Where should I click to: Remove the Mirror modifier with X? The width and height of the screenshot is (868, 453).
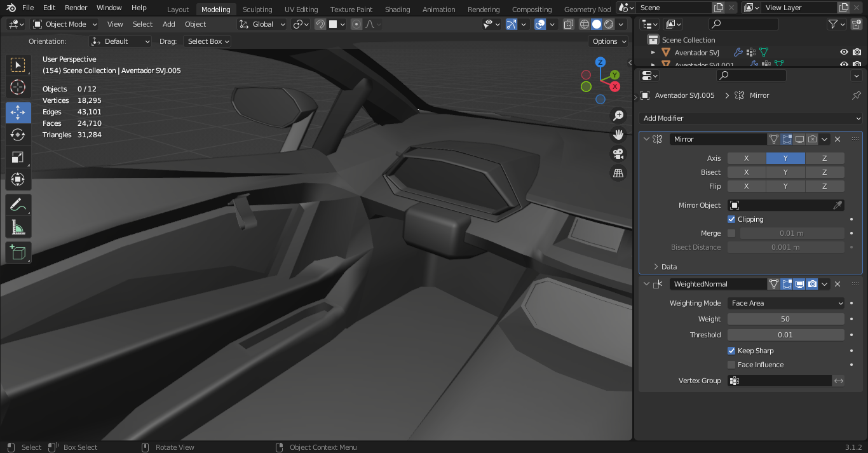coord(837,139)
